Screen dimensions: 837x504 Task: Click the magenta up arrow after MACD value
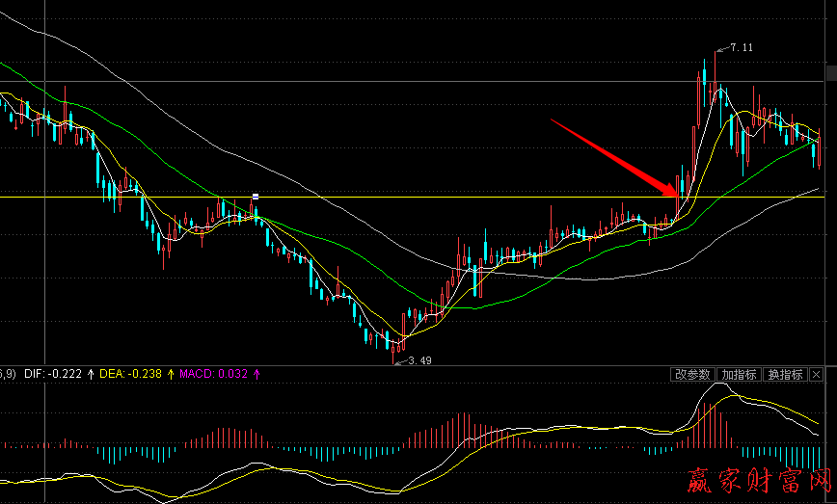pyautogui.click(x=256, y=374)
